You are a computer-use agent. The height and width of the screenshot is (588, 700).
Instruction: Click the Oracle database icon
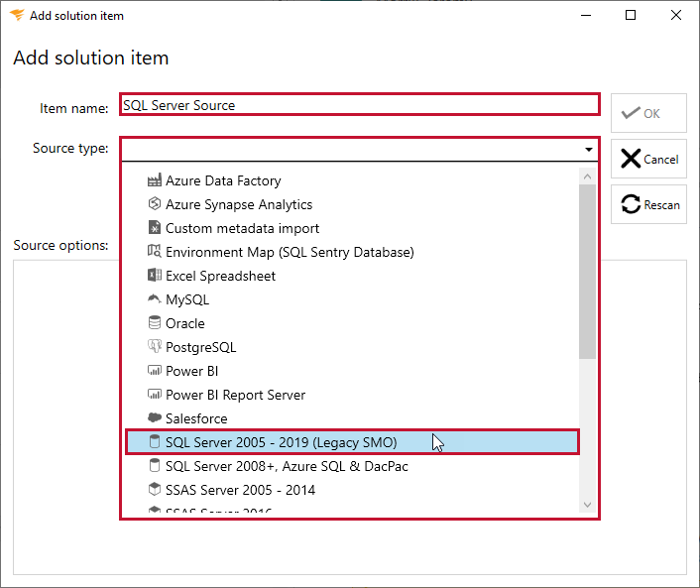pyautogui.click(x=154, y=322)
